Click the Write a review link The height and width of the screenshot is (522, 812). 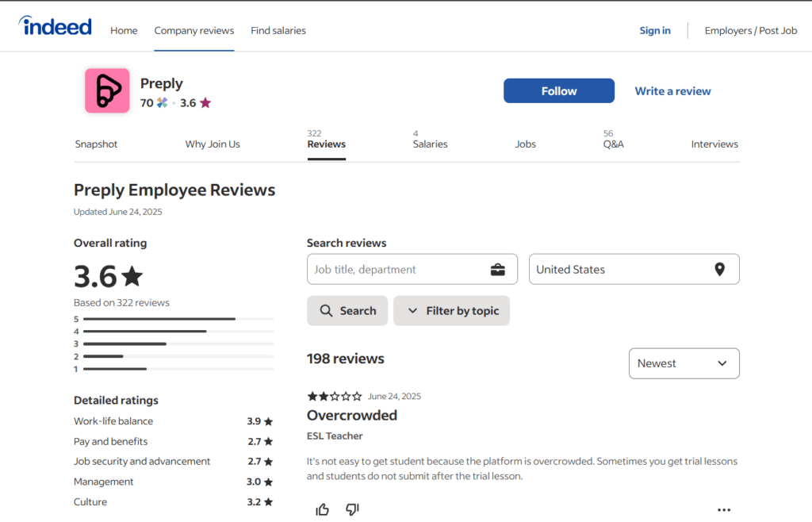[672, 91]
